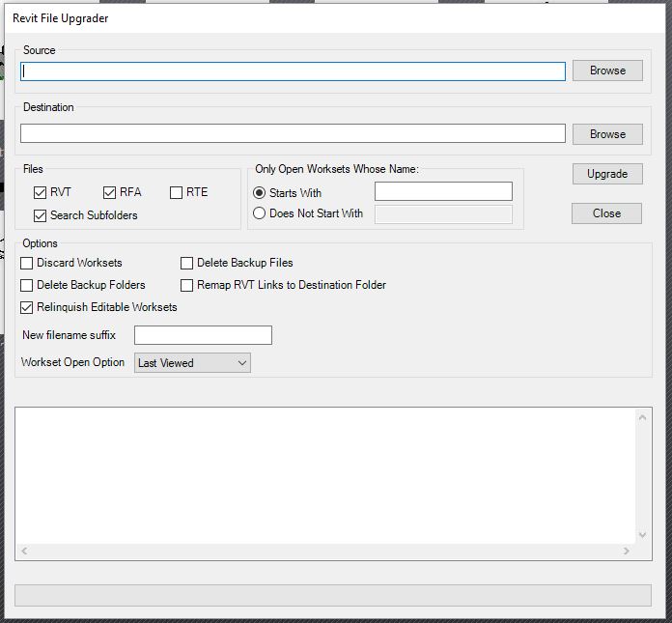Enable Delete Backup Folders option

point(27,286)
